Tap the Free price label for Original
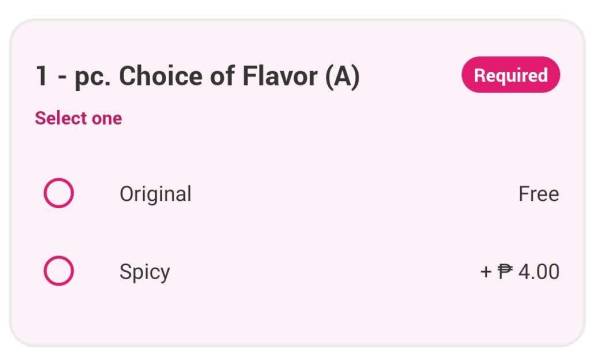Image resolution: width=600 pixels, height=363 pixels. pyautogui.click(x=539, y=194)
